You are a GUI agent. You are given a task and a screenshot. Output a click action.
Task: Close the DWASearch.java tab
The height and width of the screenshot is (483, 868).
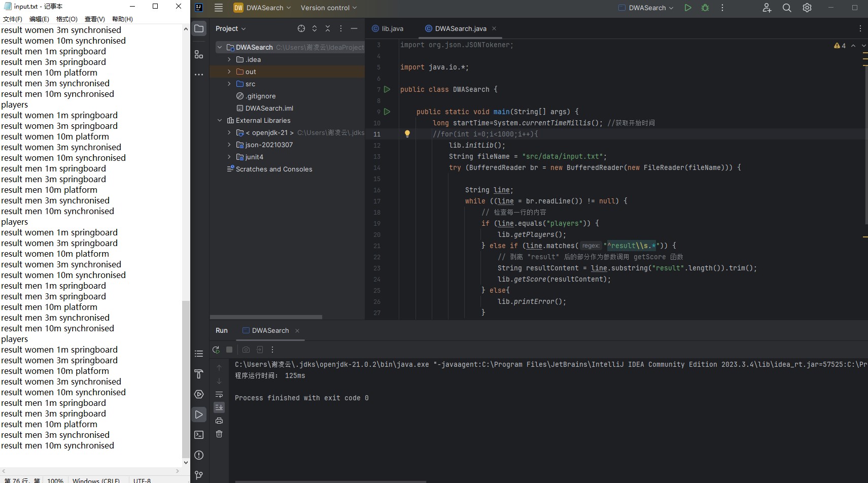(494, 28)
